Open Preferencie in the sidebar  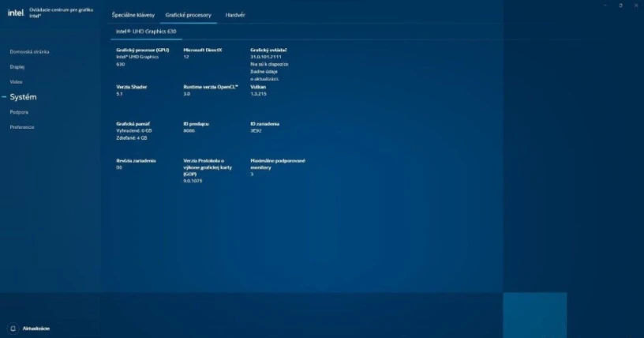22,127
